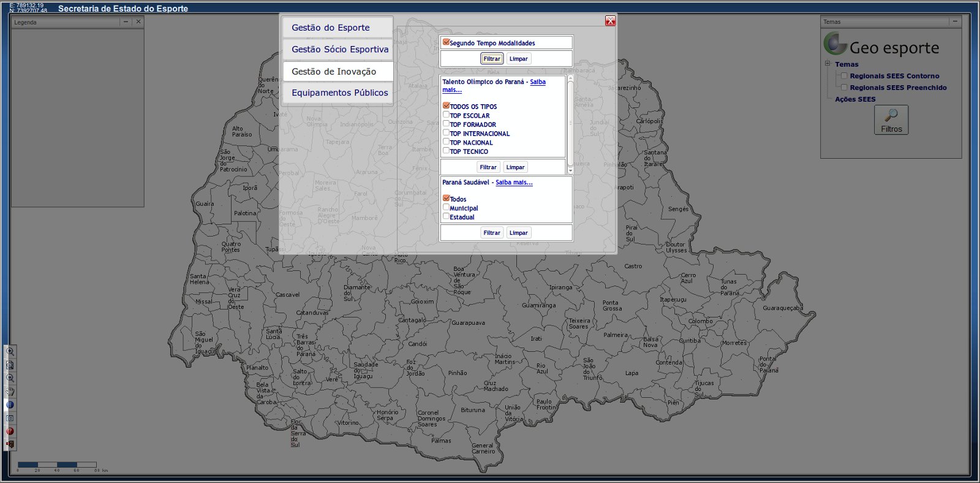Click the blue information tool icon
Screen dimensions: 980x483
coord(10,405)
